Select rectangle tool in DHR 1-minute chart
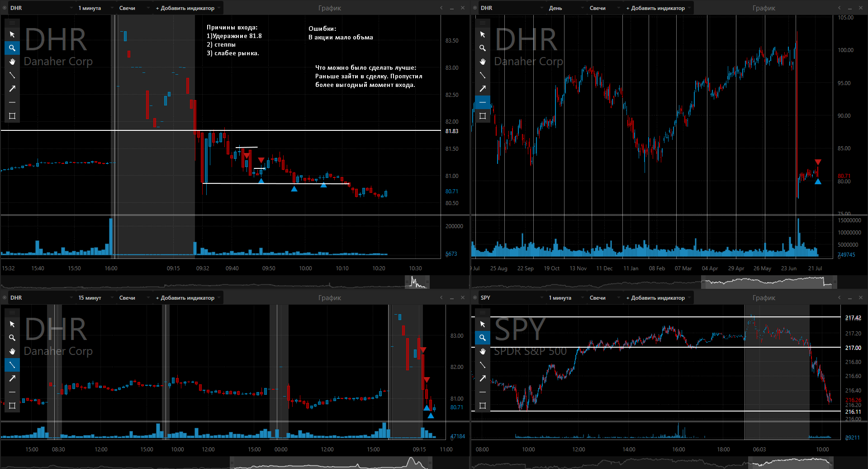This screenshot has width=868, height=469. pyautogui.click(x=12, y=116)
